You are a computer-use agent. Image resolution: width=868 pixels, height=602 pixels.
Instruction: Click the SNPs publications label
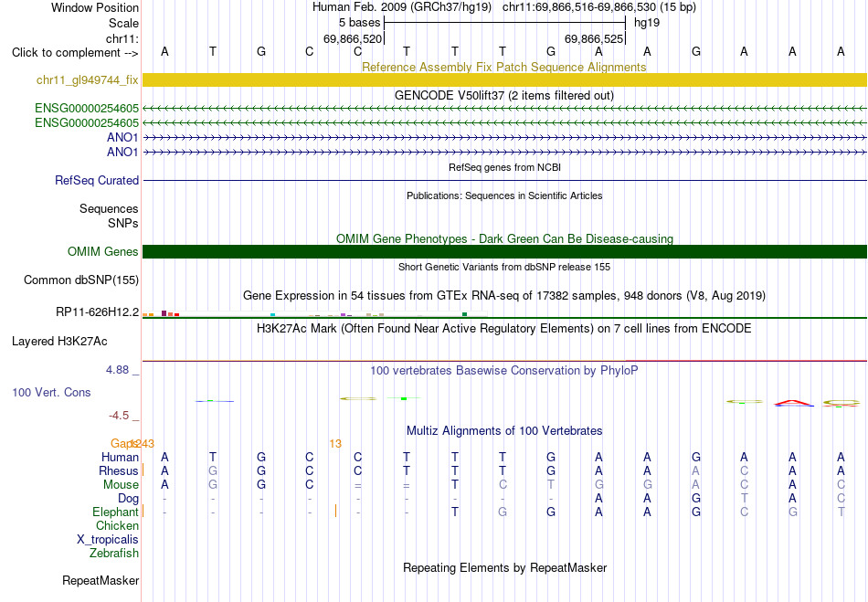(x=123, y=223)
